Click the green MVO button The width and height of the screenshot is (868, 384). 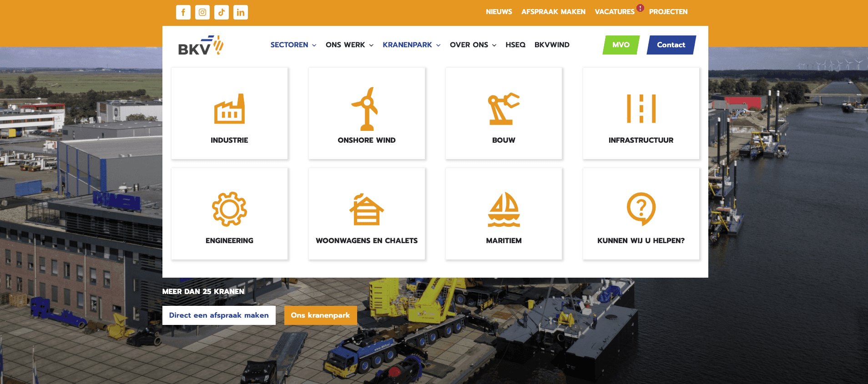click(x=621, y=45)
